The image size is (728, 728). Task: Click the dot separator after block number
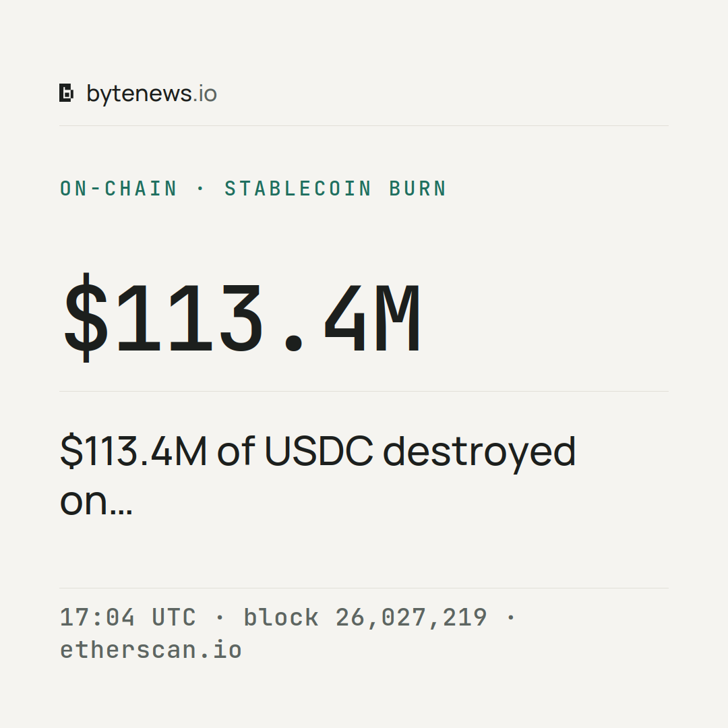coord(511,617)
